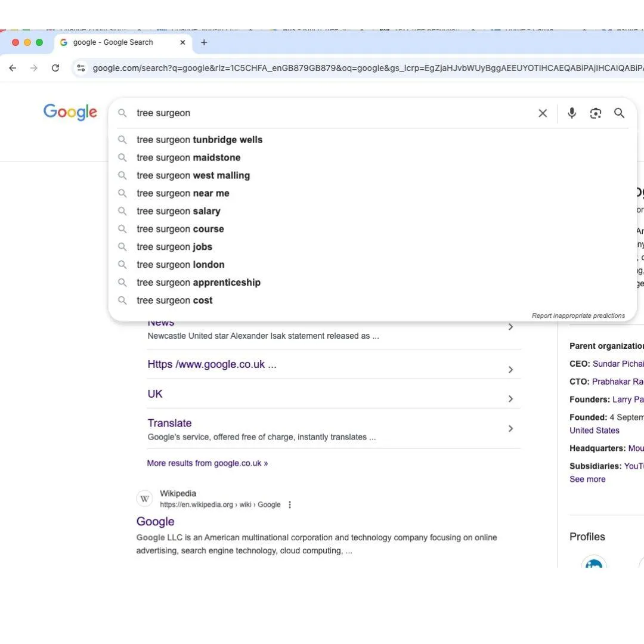Click the Wikipedia URL breadcrumb
This screenshot has height=644, width=644.
(220, 504)
